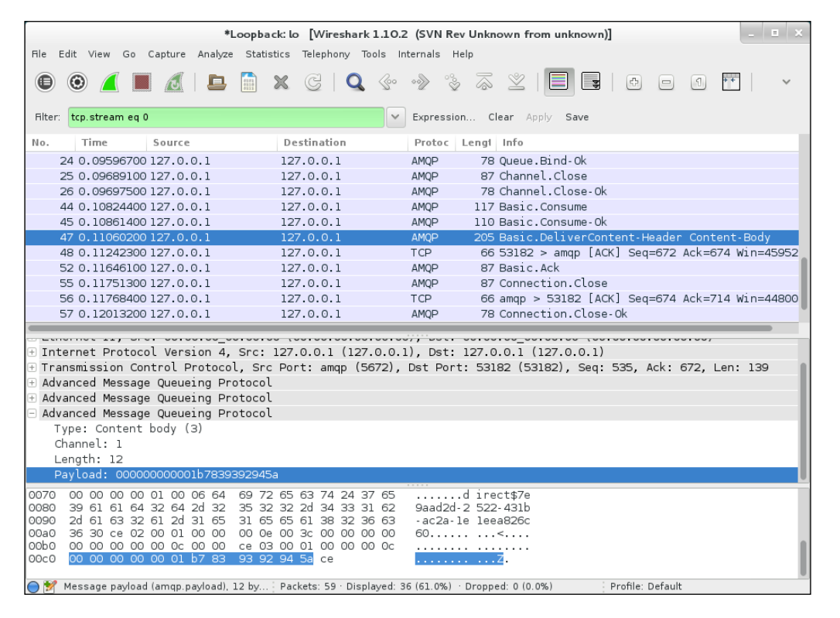Screen dimensions: 840x618
Task: Click the hex pane vertical scrollbar
Action: pos(804,558)
